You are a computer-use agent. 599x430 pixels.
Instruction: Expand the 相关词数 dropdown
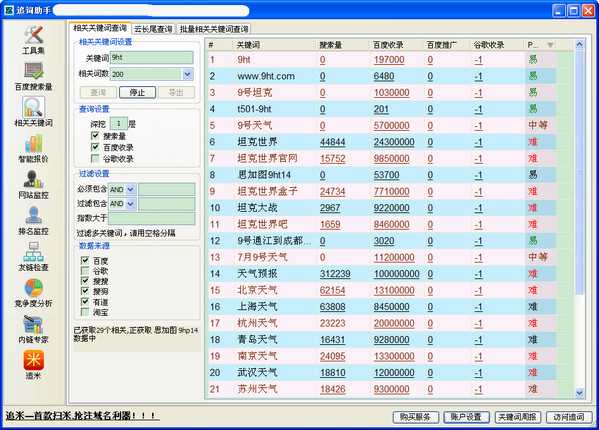click(x=188, y=74)
